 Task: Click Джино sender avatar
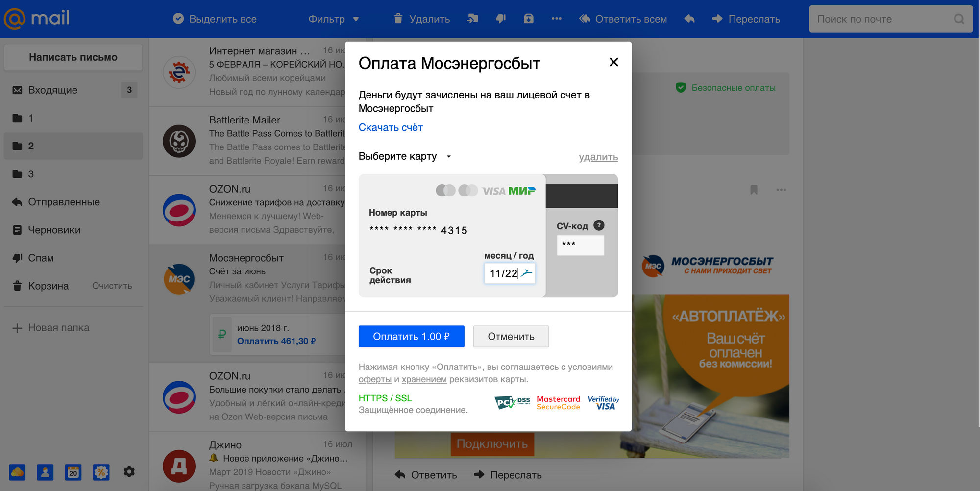point(179,466)
